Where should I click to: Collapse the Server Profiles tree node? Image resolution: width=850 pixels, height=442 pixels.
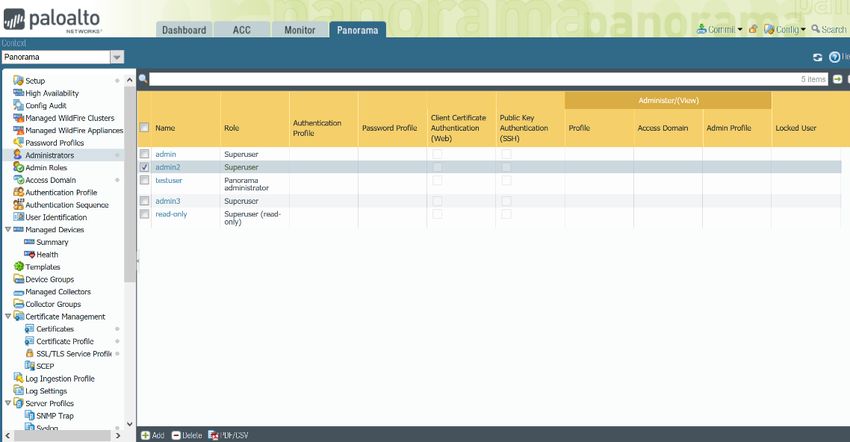[x=8, y=403]
